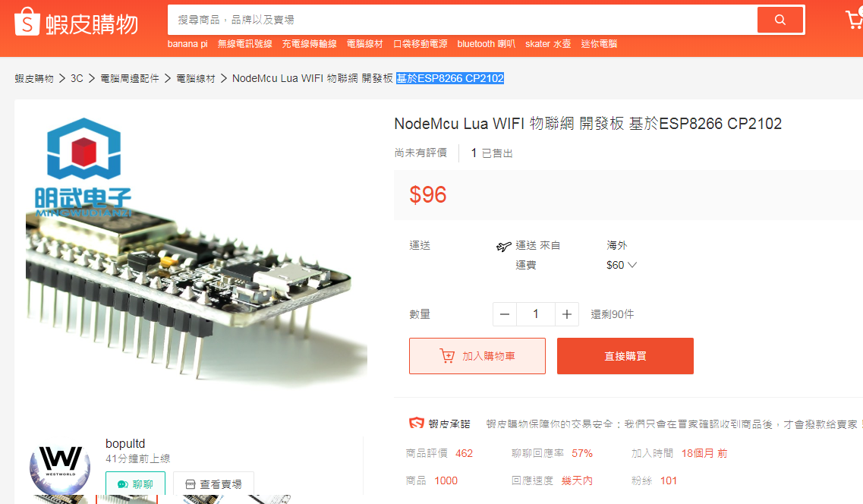This screenshot has height=504, width=863.
Task: Click 直接購買 buy now button
Action: (625, 356)
